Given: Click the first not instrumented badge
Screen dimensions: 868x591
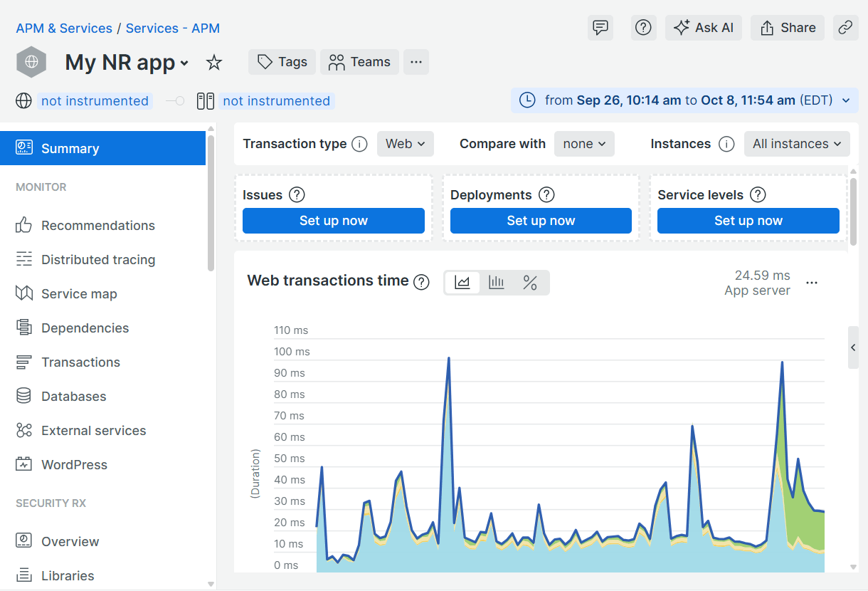Looking at the screenshot, I should (95, 101).
